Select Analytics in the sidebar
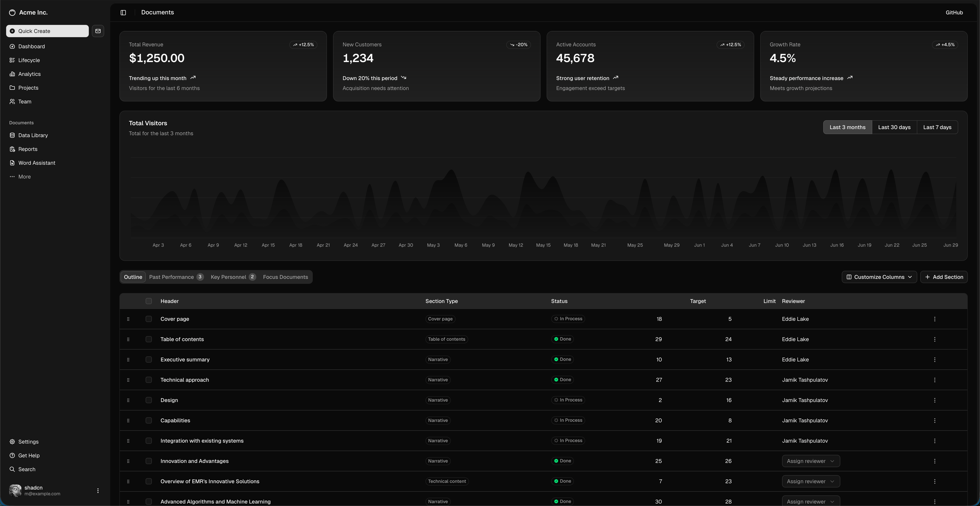 pyautogui.click(x=30, y=74)
